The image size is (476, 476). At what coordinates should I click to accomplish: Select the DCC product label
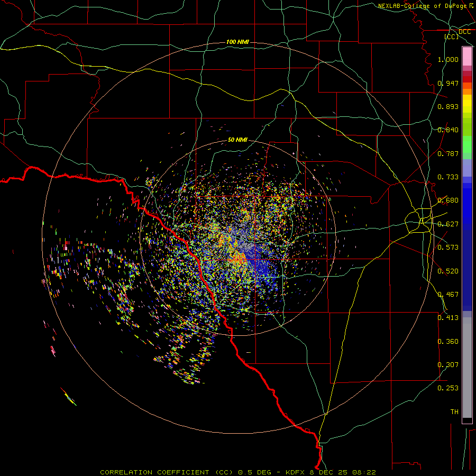tap(464, 32)
